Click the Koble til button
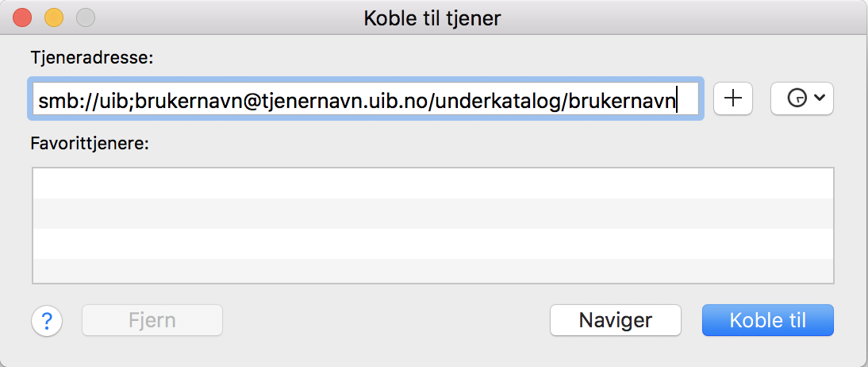The height and width of the screenshot is (367, 868). tap(767, 321)
